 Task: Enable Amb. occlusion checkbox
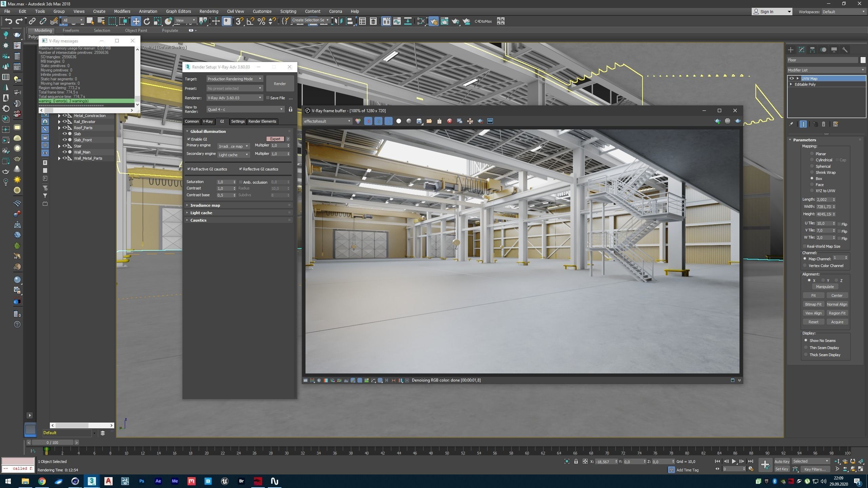coord(241,182)
